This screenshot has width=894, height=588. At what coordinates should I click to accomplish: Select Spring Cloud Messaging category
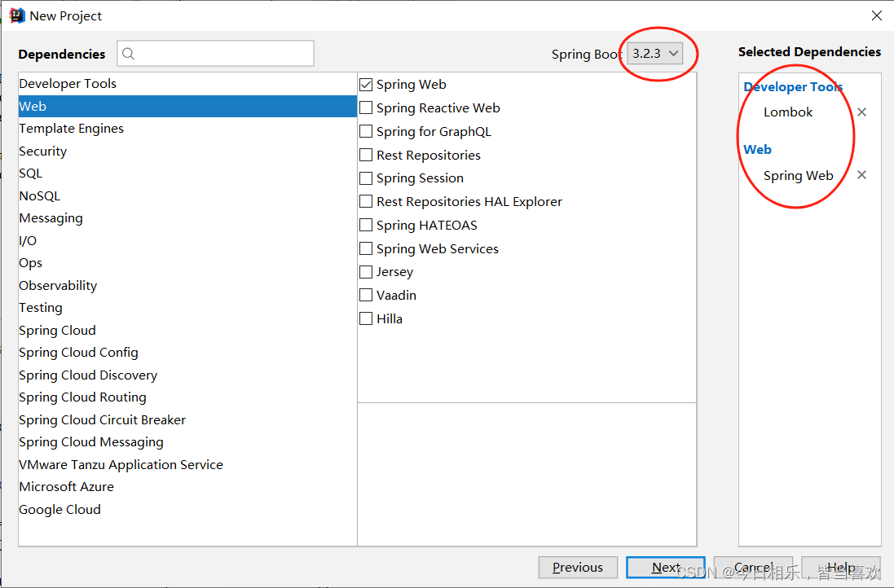click(x=187, y=442)
